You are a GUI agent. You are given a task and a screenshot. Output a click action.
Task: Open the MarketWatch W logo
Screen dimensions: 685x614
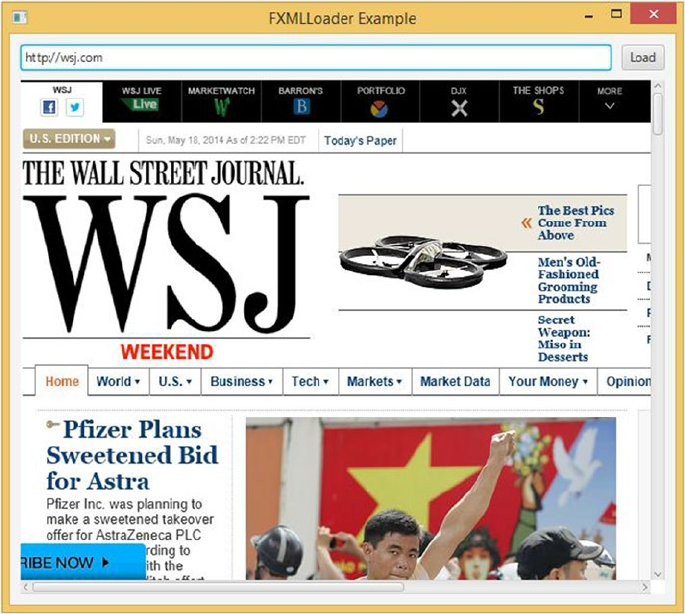221,107
